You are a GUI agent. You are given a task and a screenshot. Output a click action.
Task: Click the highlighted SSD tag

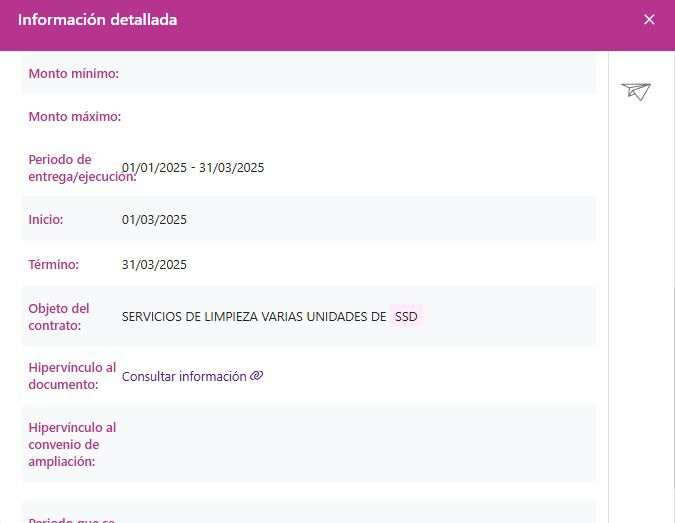pos(406,317)
